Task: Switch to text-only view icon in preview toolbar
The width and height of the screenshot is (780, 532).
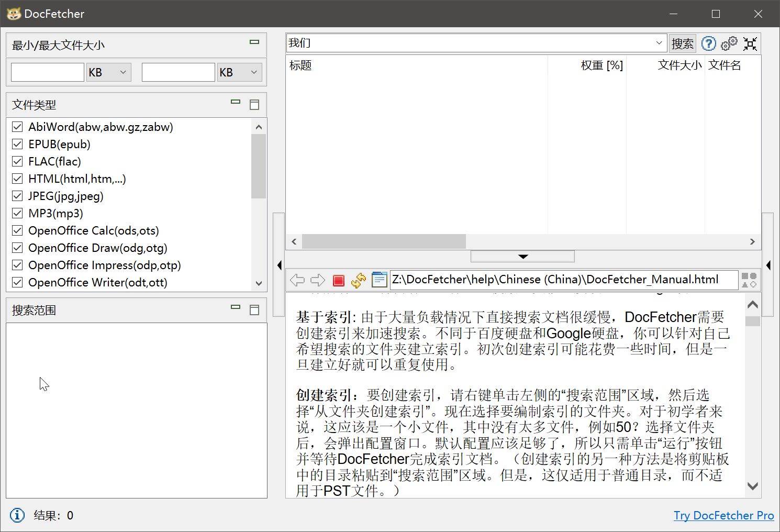Action: click(379, 280)
